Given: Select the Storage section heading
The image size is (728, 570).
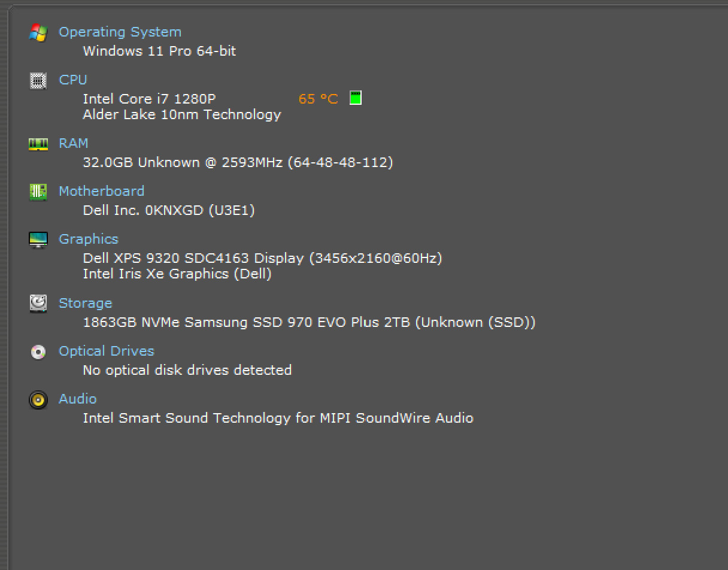Looking at the screenshot, I should click(85, 304).
